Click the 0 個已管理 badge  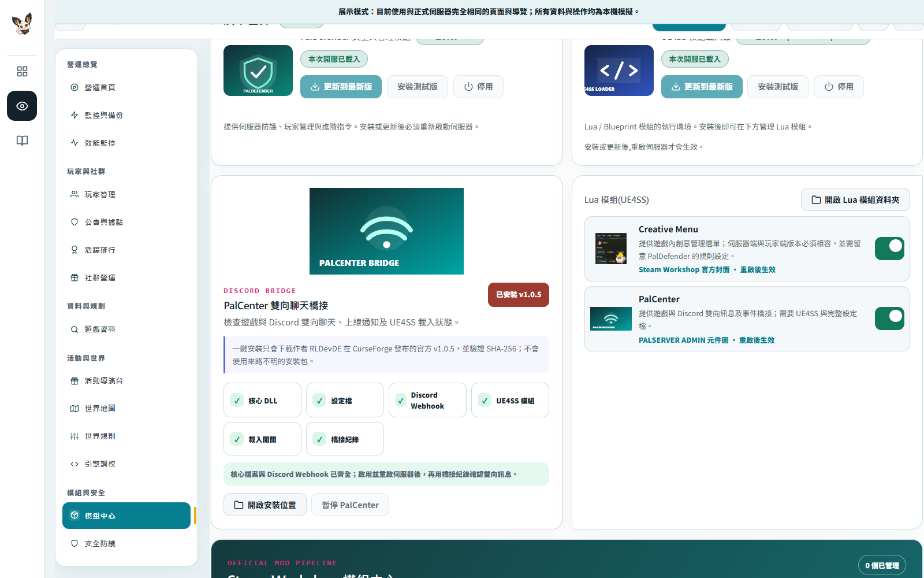coord(882,565)
